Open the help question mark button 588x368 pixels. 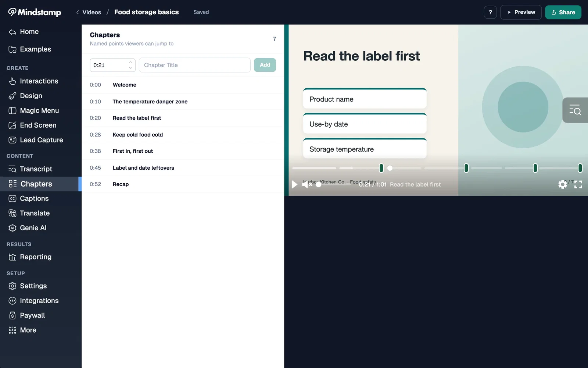[x=490, y=12]
